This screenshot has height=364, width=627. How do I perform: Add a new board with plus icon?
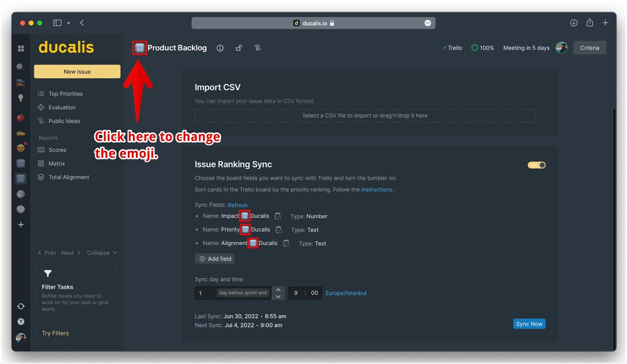pyautogui.click(x=21, y=225)
